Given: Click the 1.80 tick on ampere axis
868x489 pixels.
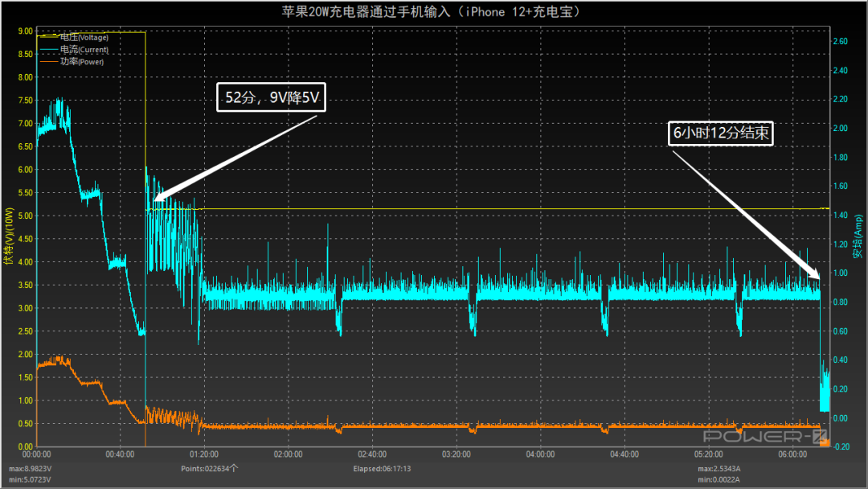Looking at the screenshot, I should tap(841, 158).
